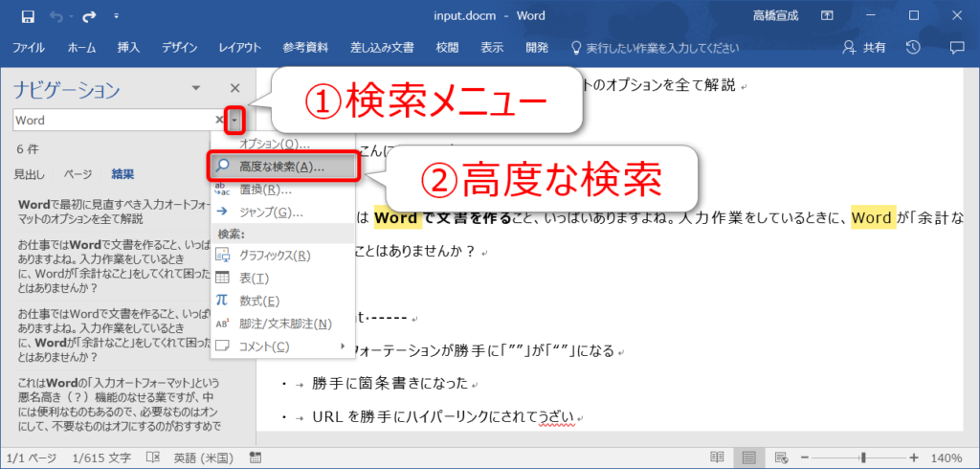980x469 pixels.
Task: Click the 1/615 文字 word count
Action: tap(100, 458)
